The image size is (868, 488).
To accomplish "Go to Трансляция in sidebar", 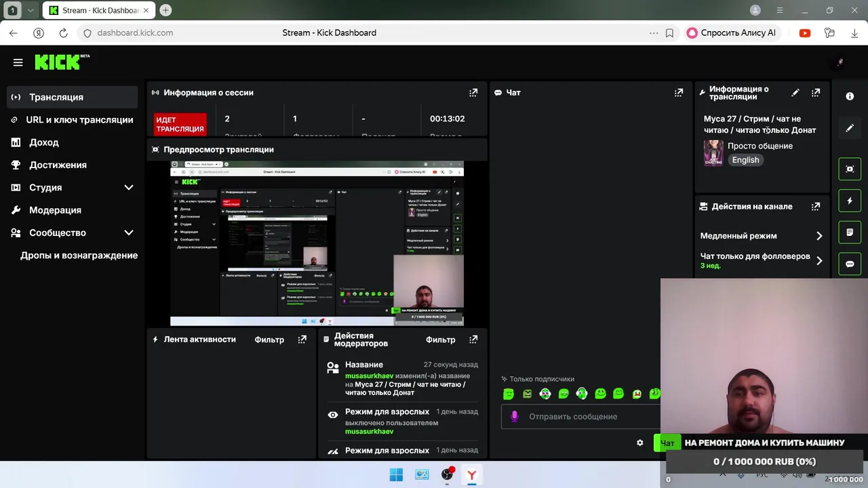I will point(72,97).
